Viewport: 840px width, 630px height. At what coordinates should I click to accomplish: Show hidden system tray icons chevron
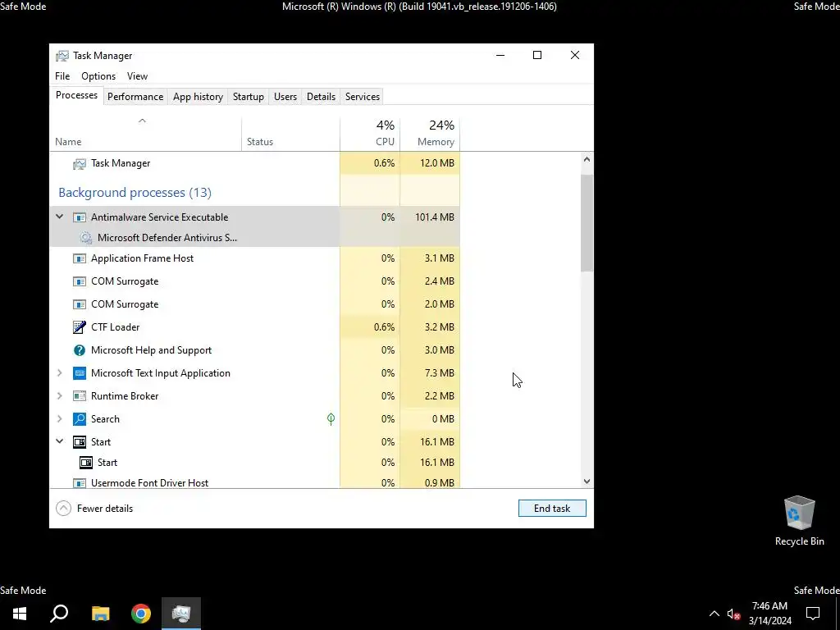pyautogui.click(x=714, y=614)
